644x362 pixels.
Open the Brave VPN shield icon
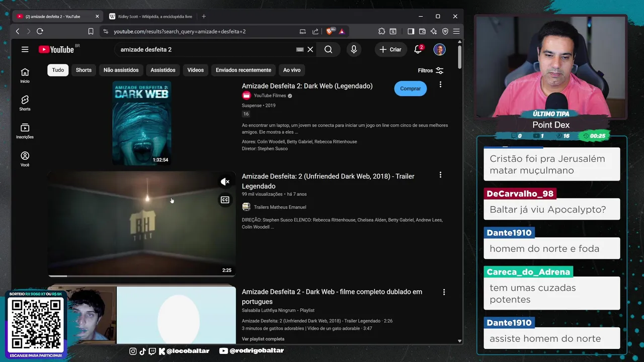(x=445, y=31)
